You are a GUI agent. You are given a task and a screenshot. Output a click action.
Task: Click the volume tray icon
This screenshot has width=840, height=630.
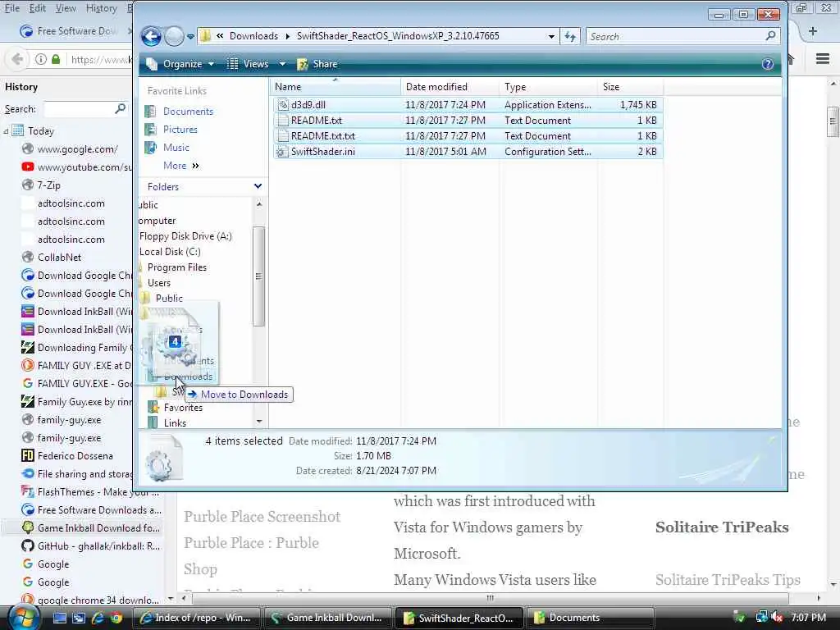[x=778, y=619]
